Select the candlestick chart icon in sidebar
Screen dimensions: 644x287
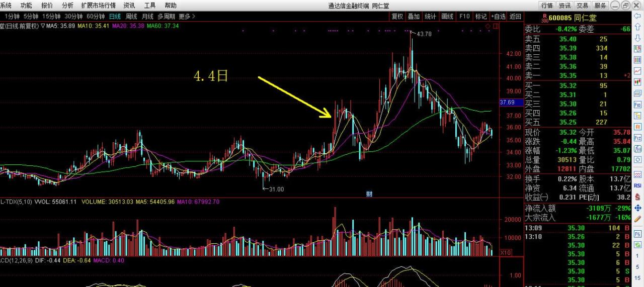tap(637, 81)
